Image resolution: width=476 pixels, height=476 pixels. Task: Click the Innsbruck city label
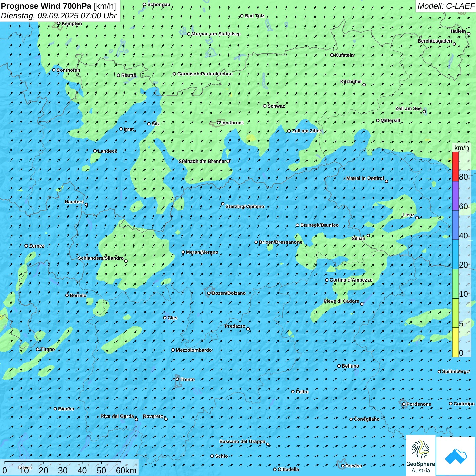click(233, 123)
